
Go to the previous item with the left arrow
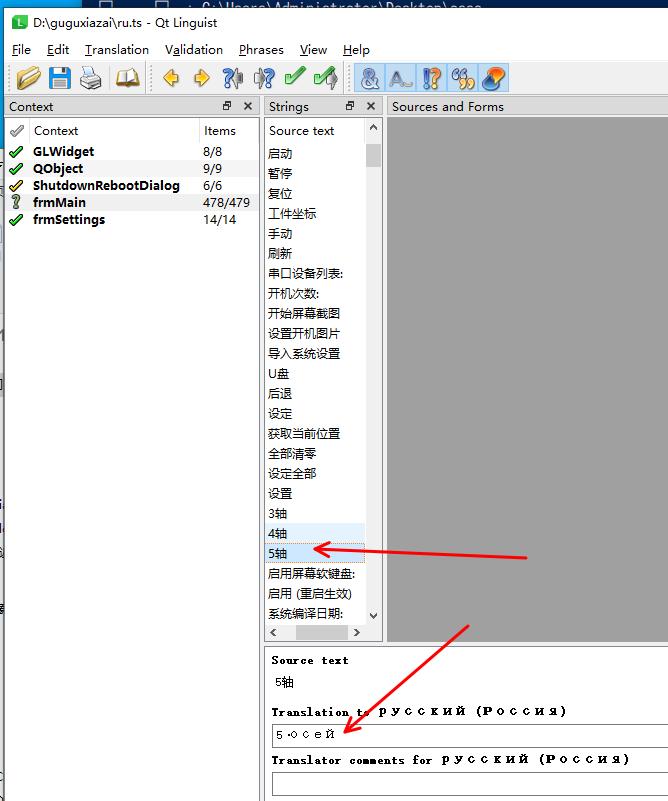(171, 78)
